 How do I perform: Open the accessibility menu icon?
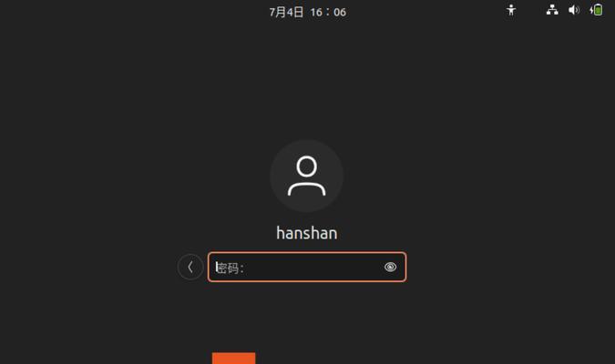coord(511,10)
